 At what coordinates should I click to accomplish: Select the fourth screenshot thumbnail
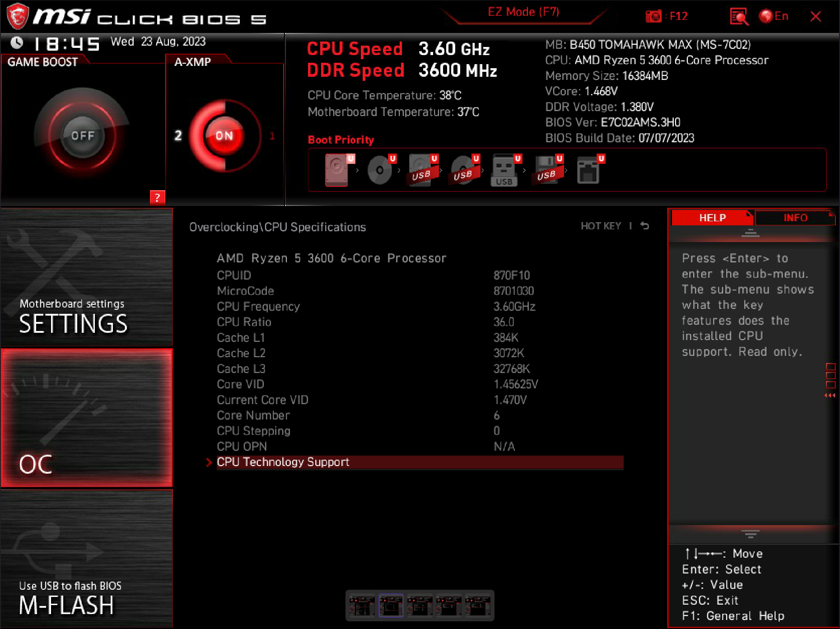tap(448, 606)
